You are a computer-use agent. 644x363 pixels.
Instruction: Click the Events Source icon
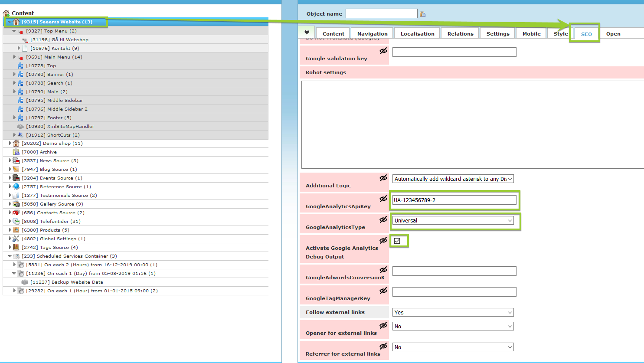pos(16,178)
